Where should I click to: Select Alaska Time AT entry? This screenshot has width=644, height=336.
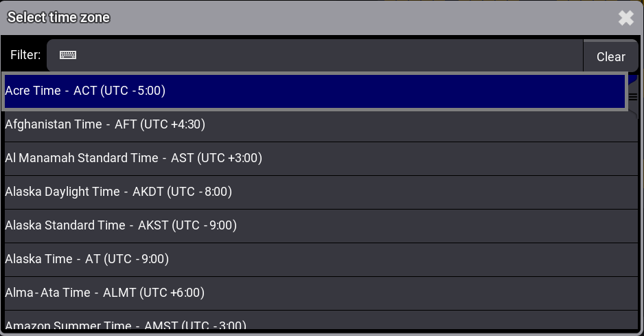point(321,260)
